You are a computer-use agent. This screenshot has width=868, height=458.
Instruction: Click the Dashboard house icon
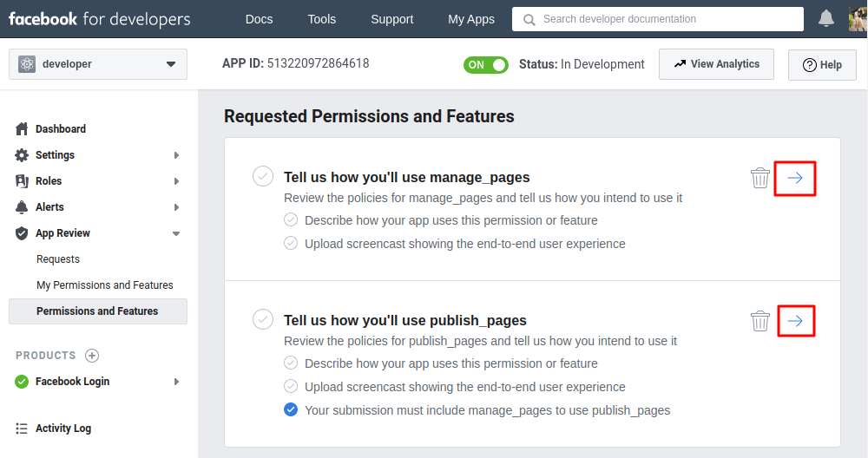[x=22, y=129]
